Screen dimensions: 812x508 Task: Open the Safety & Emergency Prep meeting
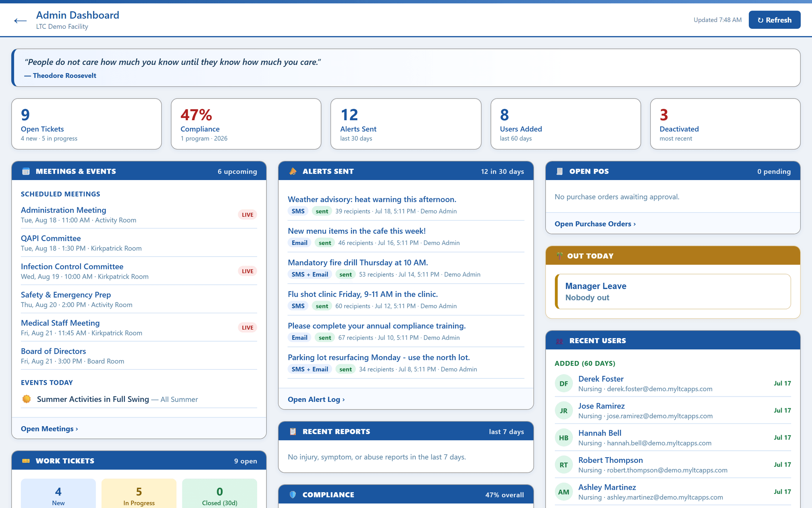(x=139, y=299)
